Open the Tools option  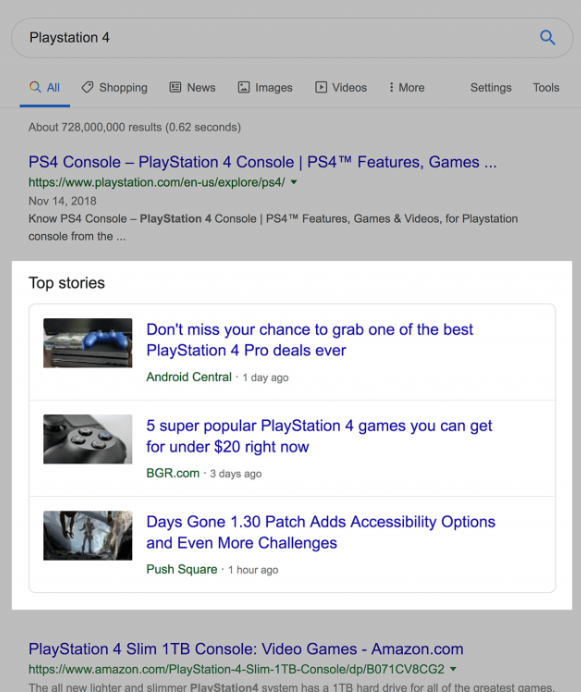click(546, 88)
